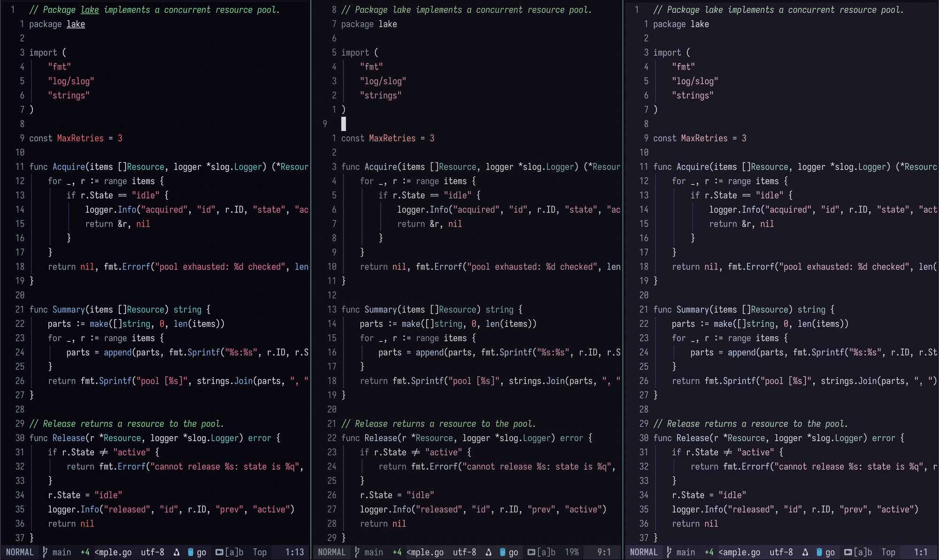Click the NORMAL mode label in left pane
939x560 pixels.
(x=20, y=552)
